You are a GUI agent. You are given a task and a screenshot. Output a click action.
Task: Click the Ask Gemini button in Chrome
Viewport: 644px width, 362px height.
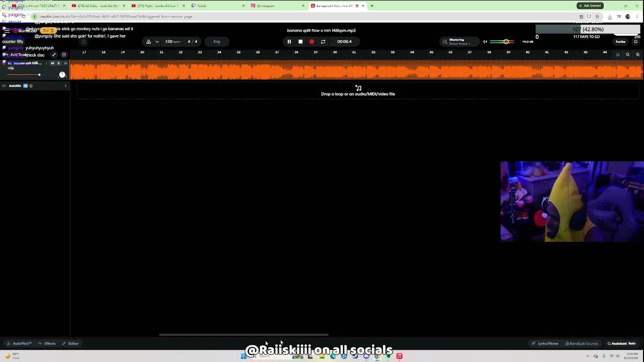pyautogui.click(x=590, y=6)
